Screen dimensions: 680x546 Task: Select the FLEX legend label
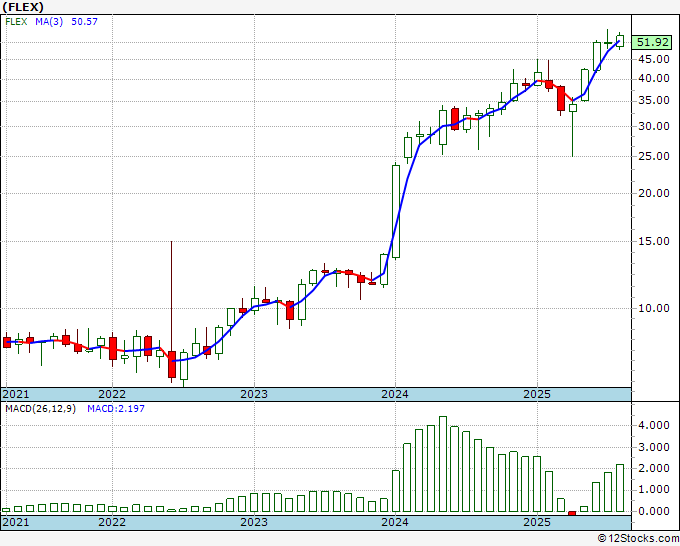click(x=16, y=21)
